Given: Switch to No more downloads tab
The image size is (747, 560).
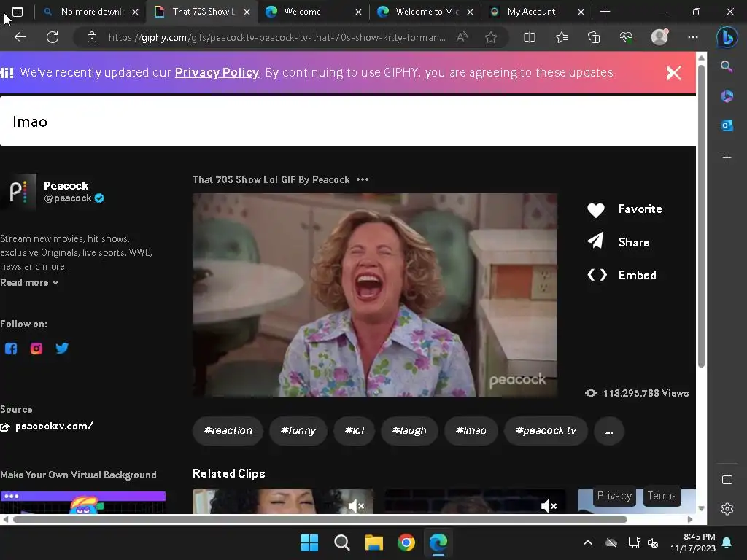Looking at the screenshot, I should click(x=90, y=12).
